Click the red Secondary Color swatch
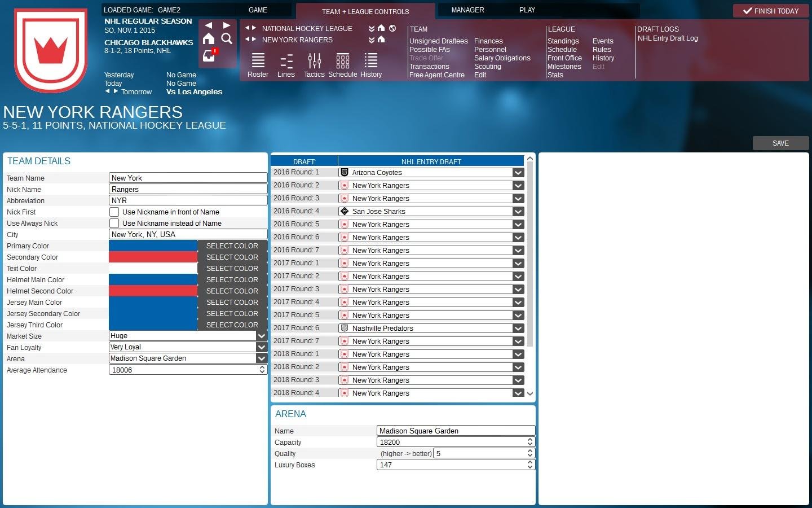Viewport: 812px width, 508px height. pyautogui.click(x=153, y=257)
